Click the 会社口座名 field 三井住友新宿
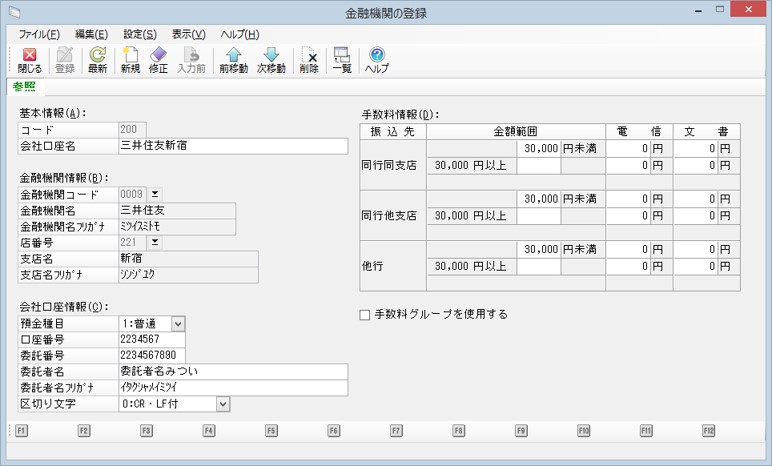The width and height of the screenshot is (772, 466). [233, 146]
